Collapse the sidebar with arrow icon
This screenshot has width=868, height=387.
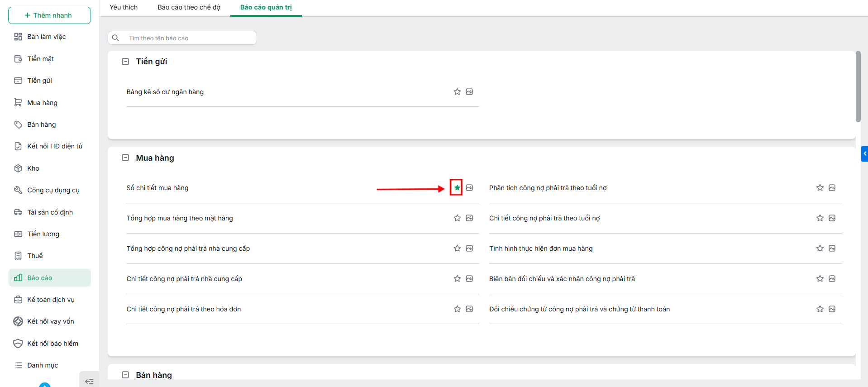[x=89, y=381]
